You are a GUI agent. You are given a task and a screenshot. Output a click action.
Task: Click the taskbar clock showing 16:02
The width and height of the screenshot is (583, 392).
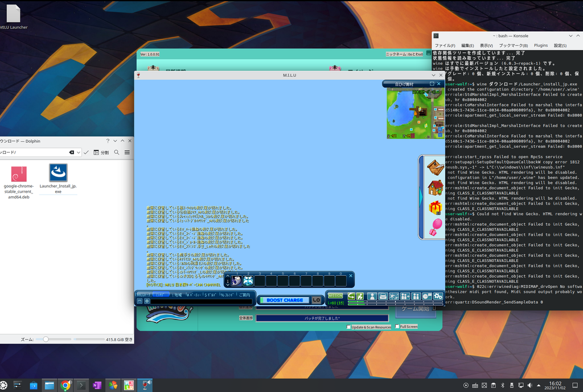[555, 385]
